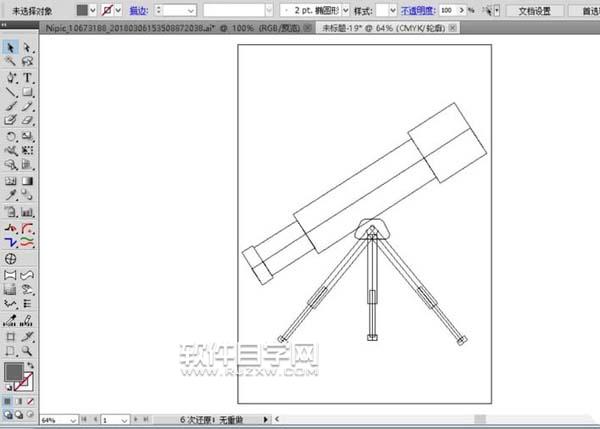Open fill color dropdown in control bar
Screen dimensions: 600x429
pyautogui.click(x=93, y=11)
